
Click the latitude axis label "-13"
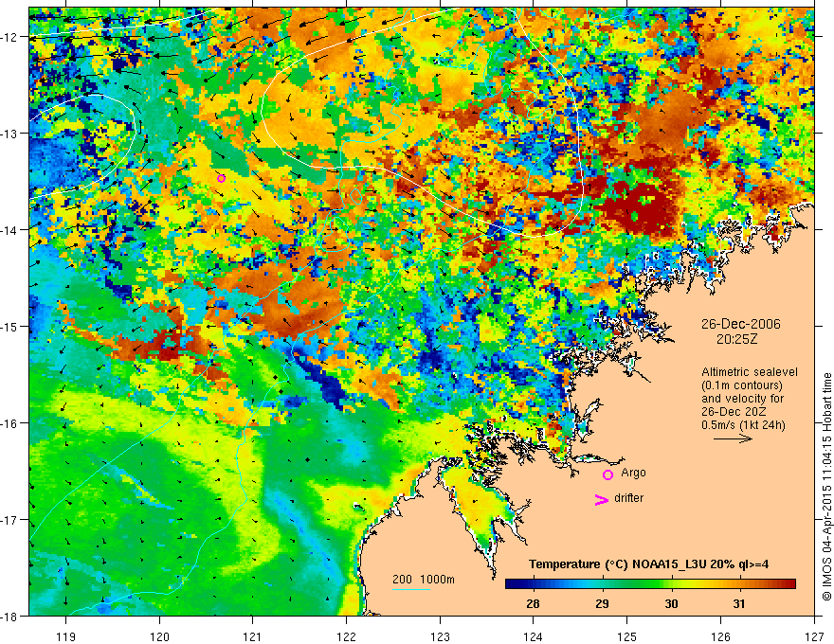(10, 134)
